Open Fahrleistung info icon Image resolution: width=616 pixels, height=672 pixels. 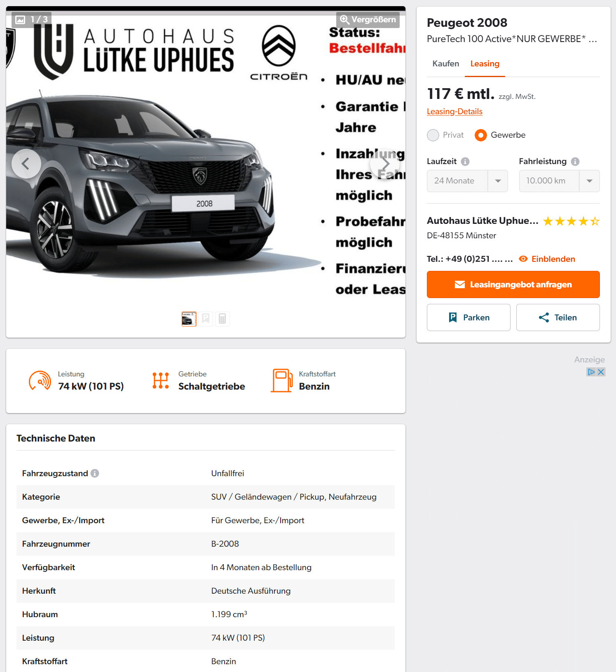pyautogui.click(x=575, y=162)
